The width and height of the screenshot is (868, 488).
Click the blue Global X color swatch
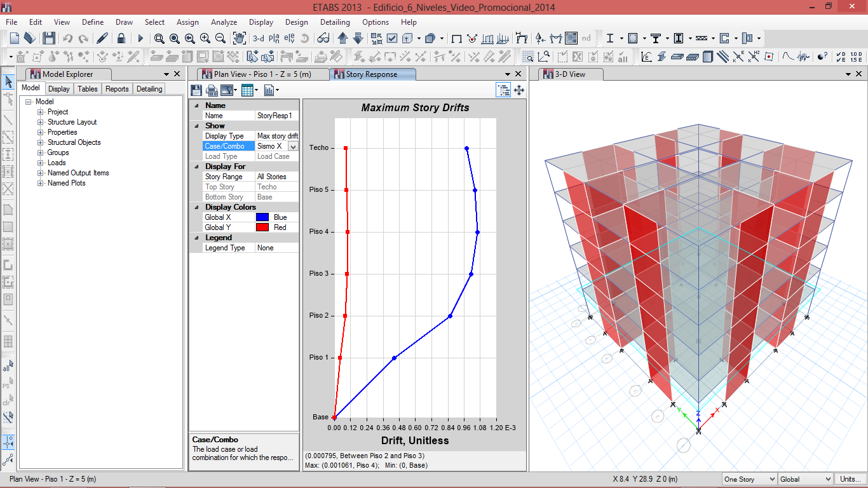click(262, 217)
